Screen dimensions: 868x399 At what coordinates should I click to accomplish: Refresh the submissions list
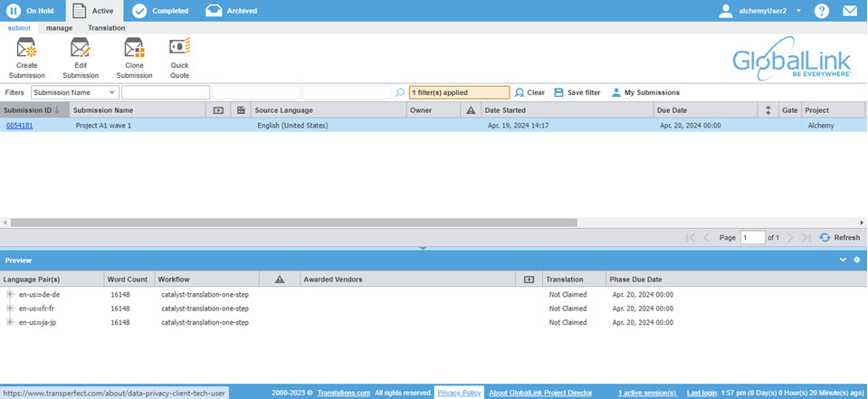click(840, 237)
